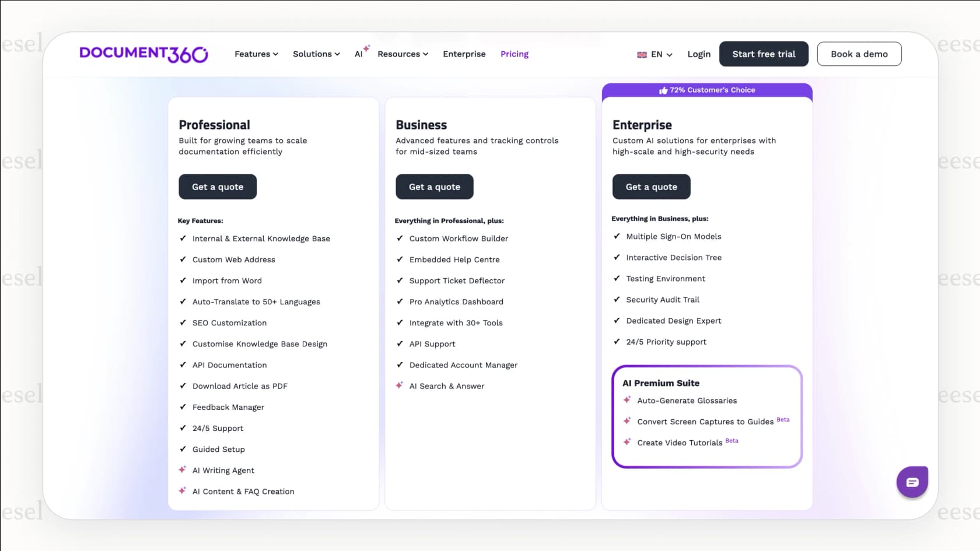Image resolution: width=980 pixels, height=551 pixels.
Task: Click the US flag language icon
Action: coord(642,55)
